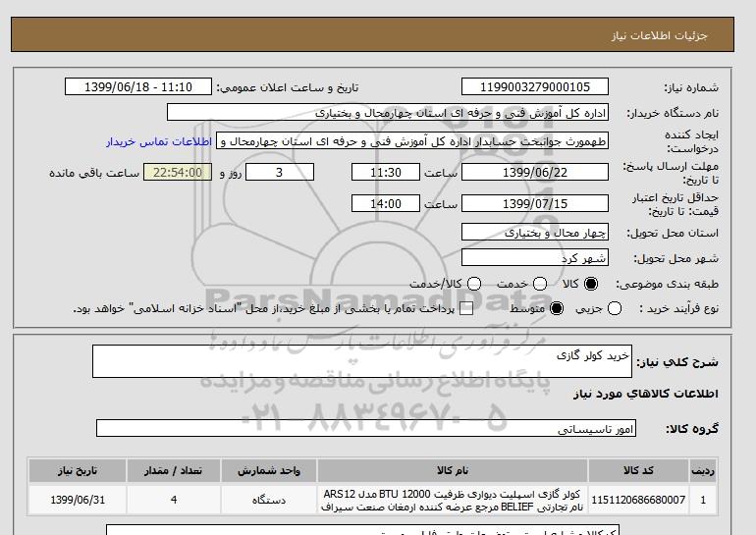
Task: Click the remaining time field 22:54:00
Action: pyautogui.click(x=178, y=172)
